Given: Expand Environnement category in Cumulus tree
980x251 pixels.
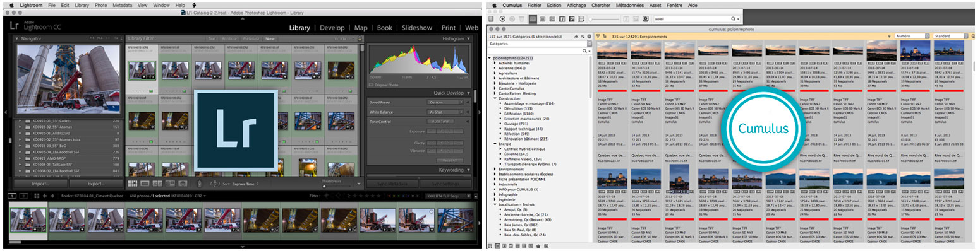Looking at the screenshot, I should tap(495, 169).
